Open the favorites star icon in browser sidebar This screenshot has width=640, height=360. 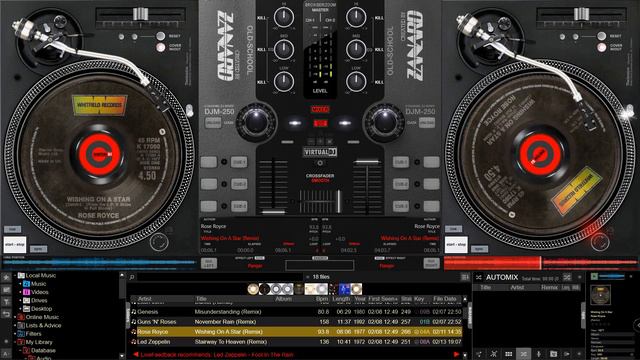pyautogui.click(x=6, y=278)
